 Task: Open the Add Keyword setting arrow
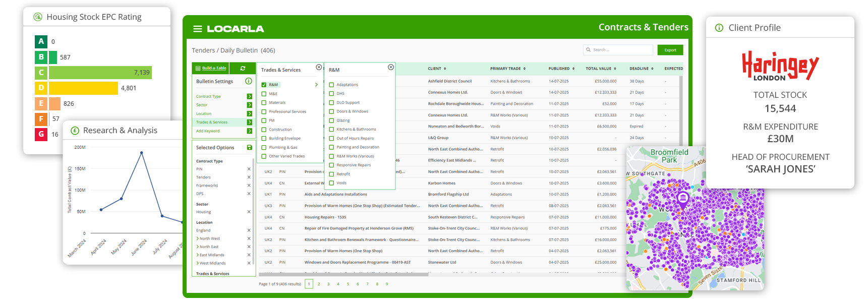249,131
